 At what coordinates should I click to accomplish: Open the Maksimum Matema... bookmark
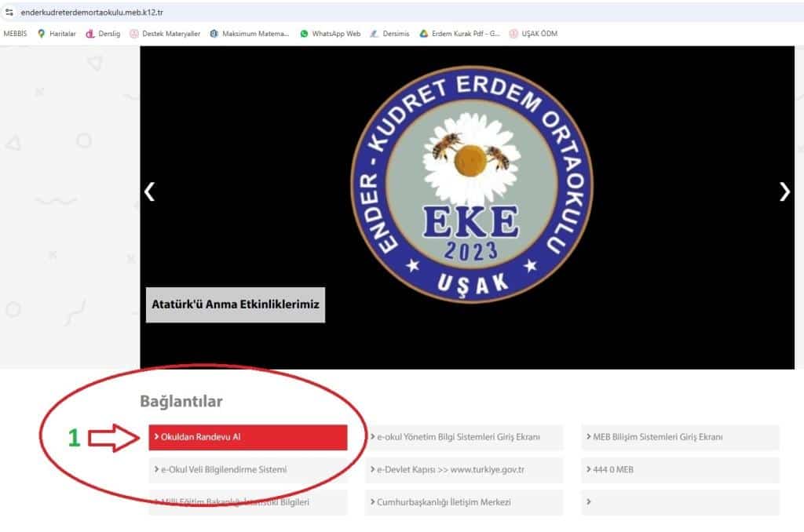point(249,33)
